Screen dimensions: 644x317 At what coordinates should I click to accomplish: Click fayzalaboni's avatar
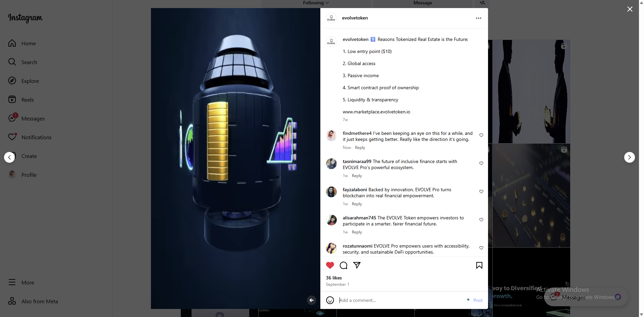click(x=331, y=192)
